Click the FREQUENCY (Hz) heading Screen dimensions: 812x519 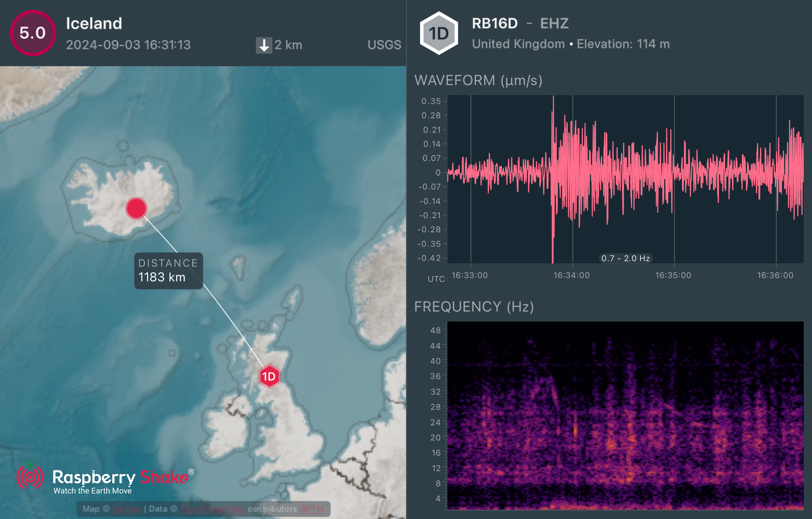coord(474,307)
